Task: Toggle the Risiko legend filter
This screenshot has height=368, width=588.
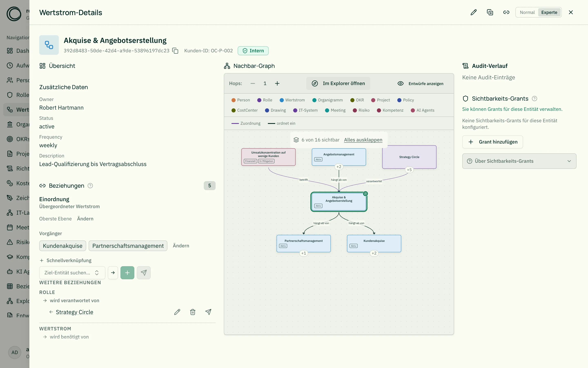Action: pos(361,110)
